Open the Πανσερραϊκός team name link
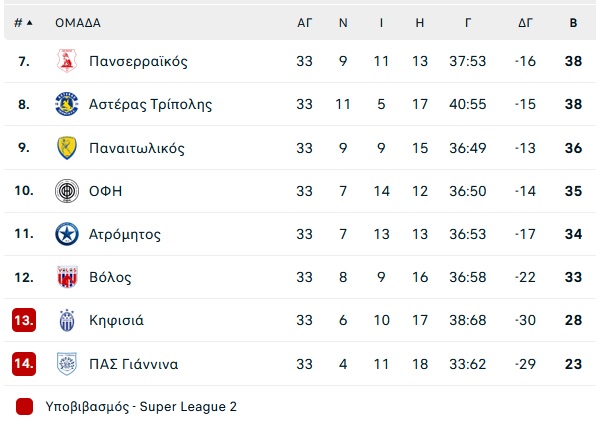 tap(138, 61)
